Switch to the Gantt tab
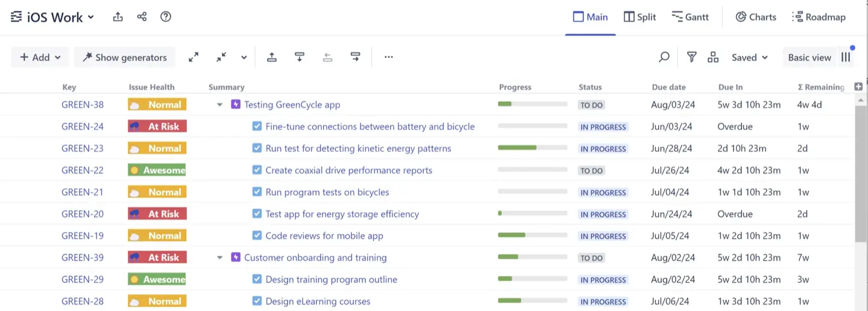Image resolution: width=868 pixels, height=311 pixels. click(690, 17)
